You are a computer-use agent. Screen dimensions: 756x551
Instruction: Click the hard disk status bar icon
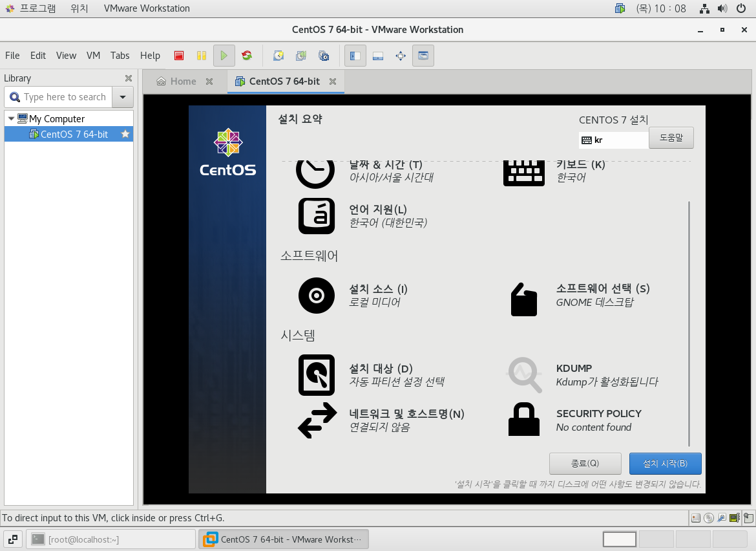pos(696,518)
